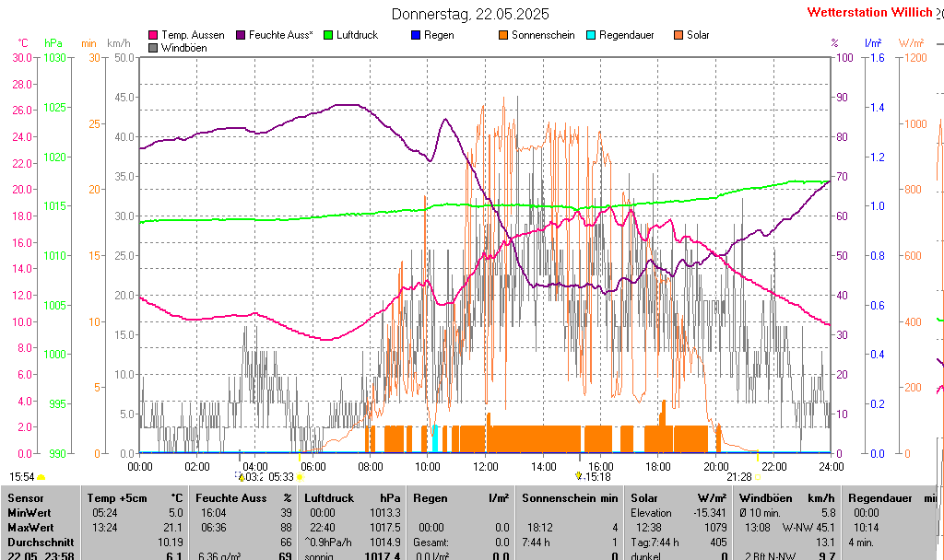
Task: Click the 10:14 rain duration time
Action: (867, 528)
